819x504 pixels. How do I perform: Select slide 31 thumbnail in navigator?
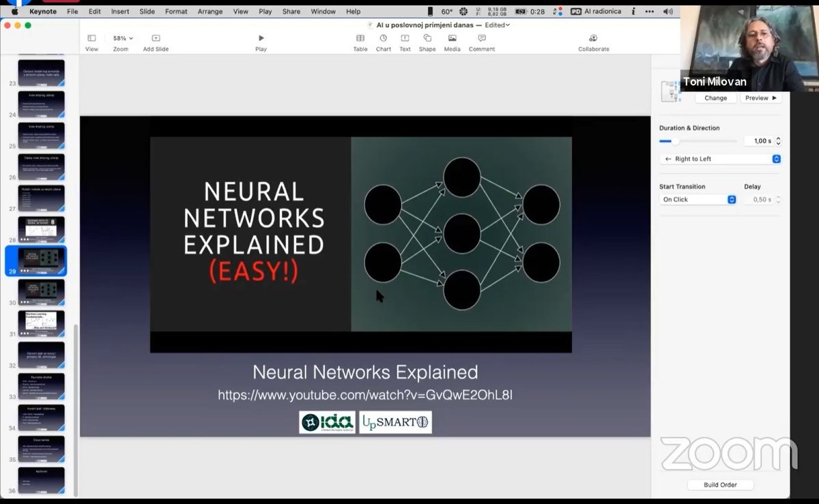41,323
